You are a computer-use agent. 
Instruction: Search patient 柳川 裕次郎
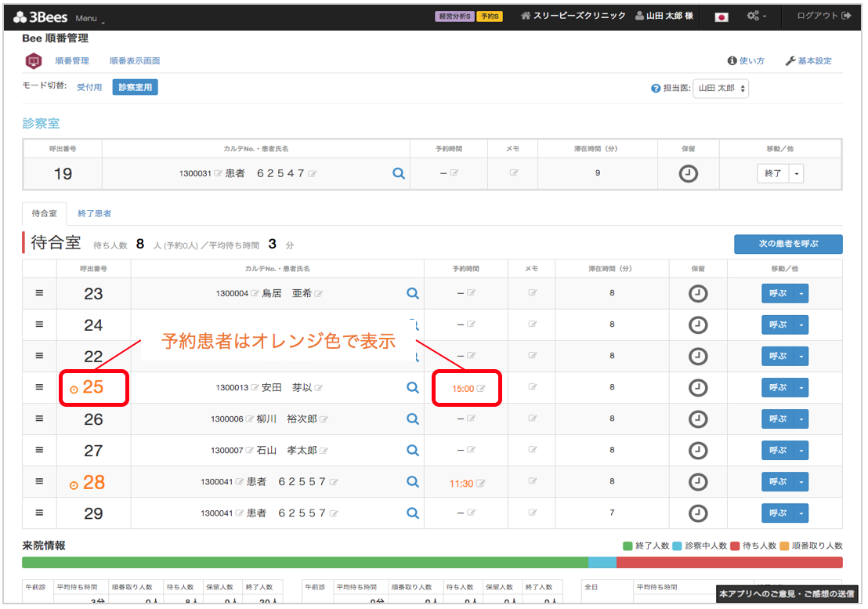point(412,419)
